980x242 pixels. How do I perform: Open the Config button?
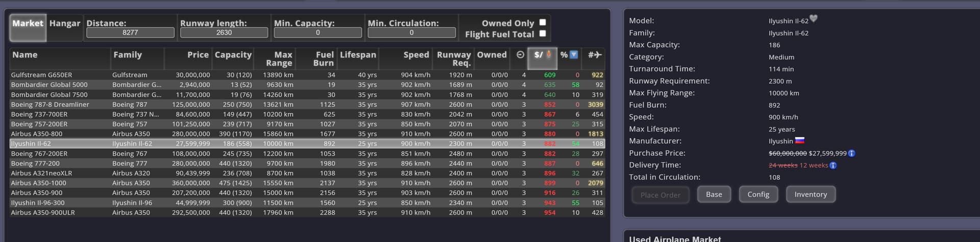pos(758,194)
